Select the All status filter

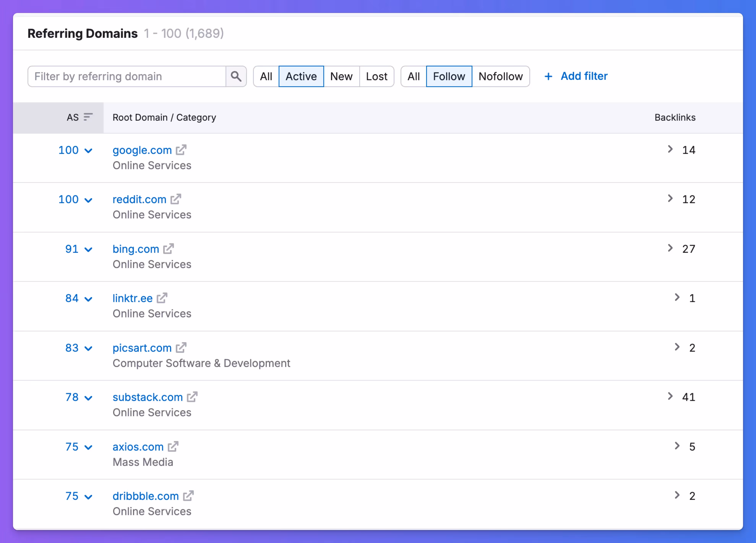[266, 76]
